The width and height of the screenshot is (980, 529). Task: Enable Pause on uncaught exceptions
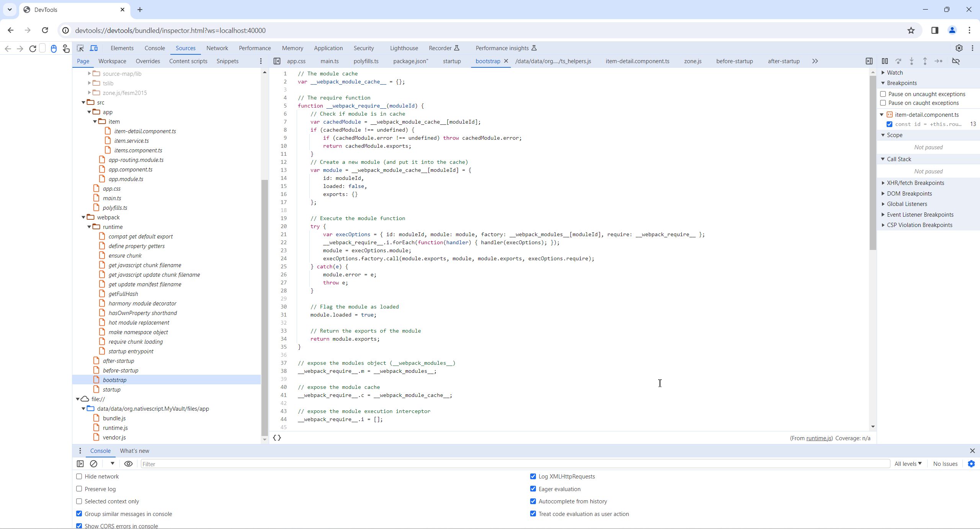tap(883, 94)
